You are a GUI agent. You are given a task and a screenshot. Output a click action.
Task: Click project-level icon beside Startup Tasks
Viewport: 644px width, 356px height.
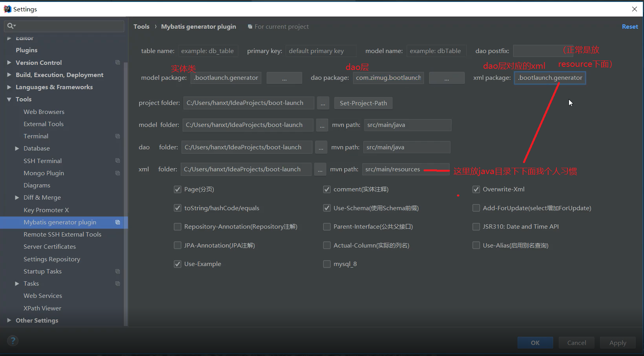pyautogui.click(x=117, y=271)
